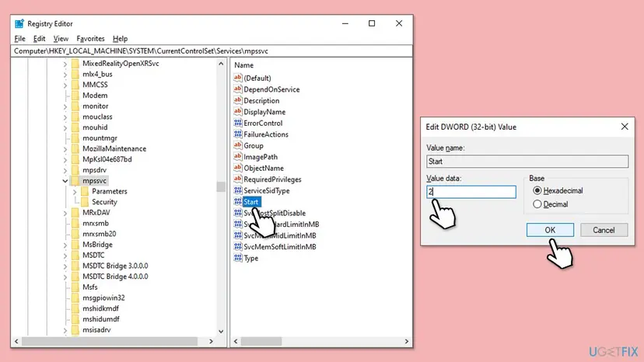The width and height of the screenshot is (644, 362).
Task: Click the MozillaMaintenance folder icon
Action: point(75,148)
